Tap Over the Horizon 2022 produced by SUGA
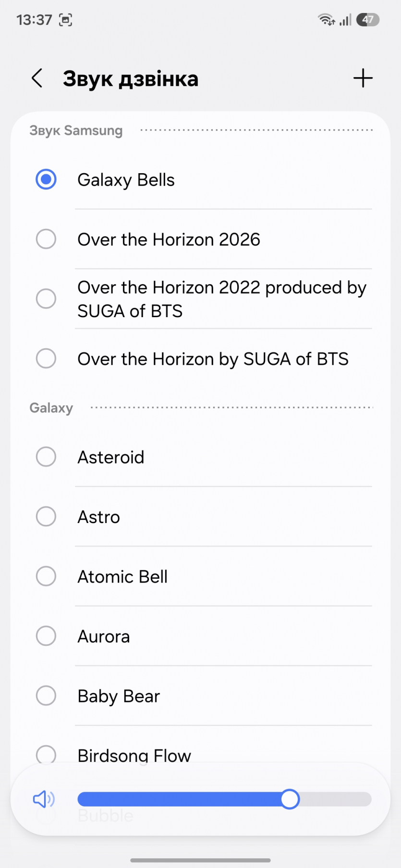Viewport: 401px width, 868px height. [x=221, y=299]
